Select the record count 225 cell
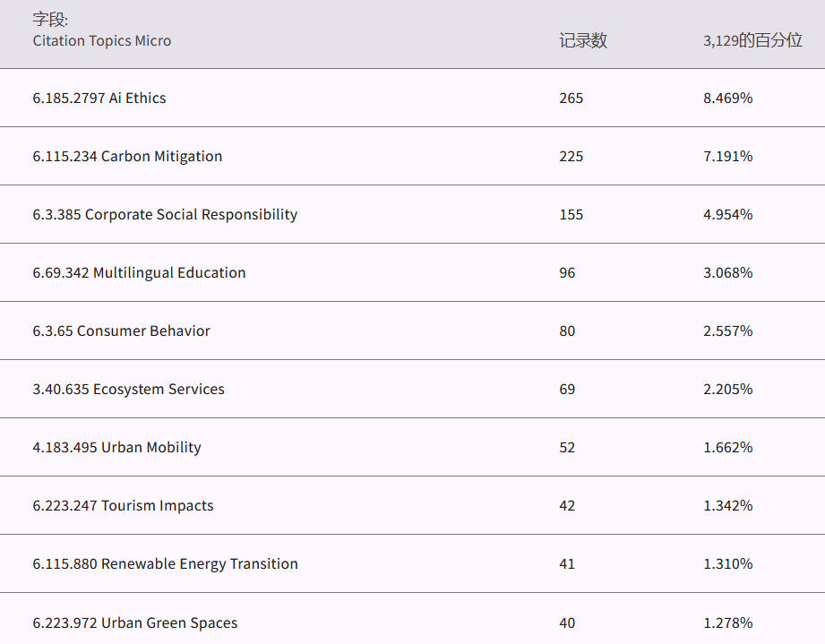Viewport: 825px width, 644px height. click(571, 157)
